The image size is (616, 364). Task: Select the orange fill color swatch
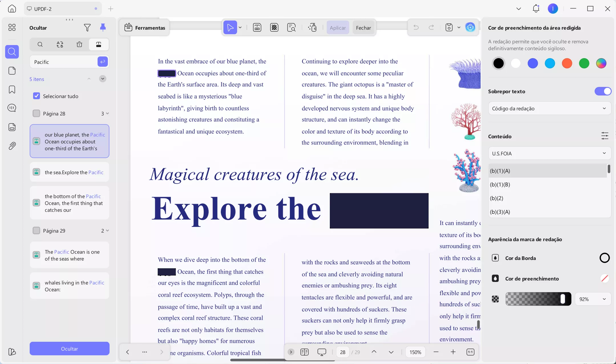(x=567, y=63)
